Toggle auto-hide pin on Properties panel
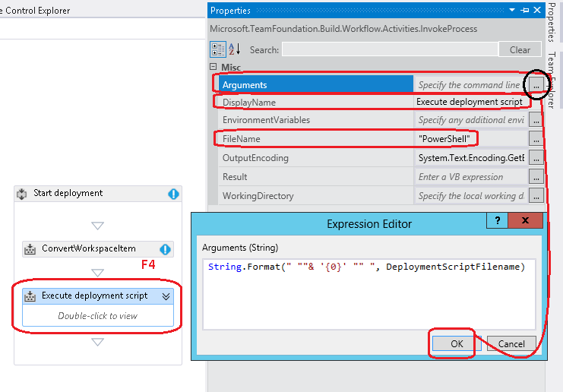Screen dimensions: 563x392 pyautogui.click(x=526, y=11)
